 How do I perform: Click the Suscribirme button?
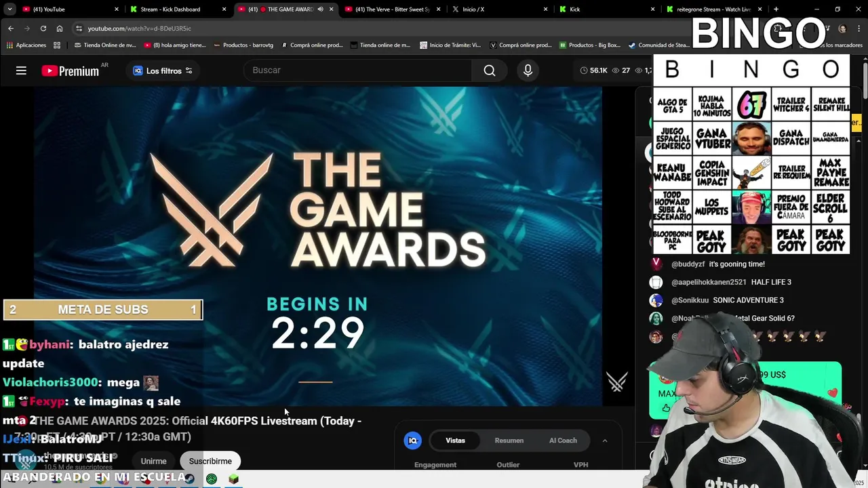click(210, 461)
